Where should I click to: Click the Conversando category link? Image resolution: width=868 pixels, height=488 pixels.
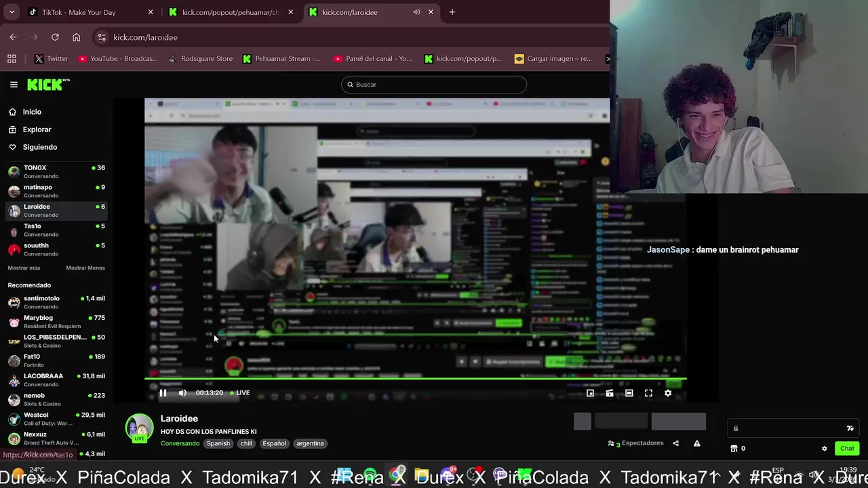coord(180,443)
